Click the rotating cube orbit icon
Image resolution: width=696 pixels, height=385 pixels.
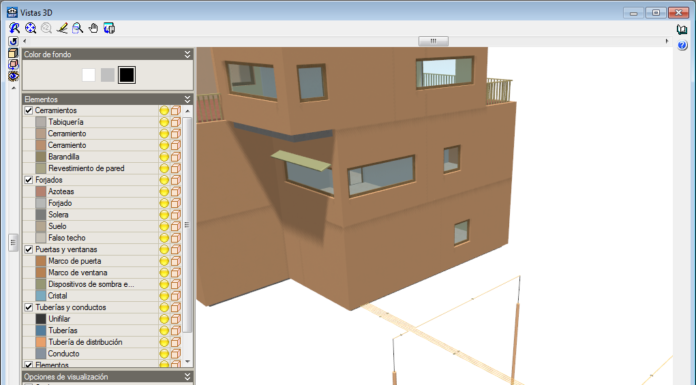click(13, 64)
